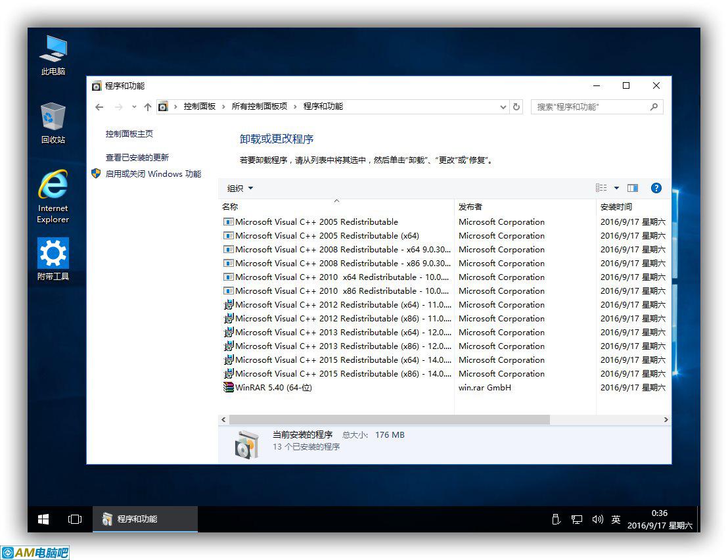This screenshot has width=728, height=560.
Task: Open 控制面板主页 link
Action: pyautogui.click(x=129, y=133)
